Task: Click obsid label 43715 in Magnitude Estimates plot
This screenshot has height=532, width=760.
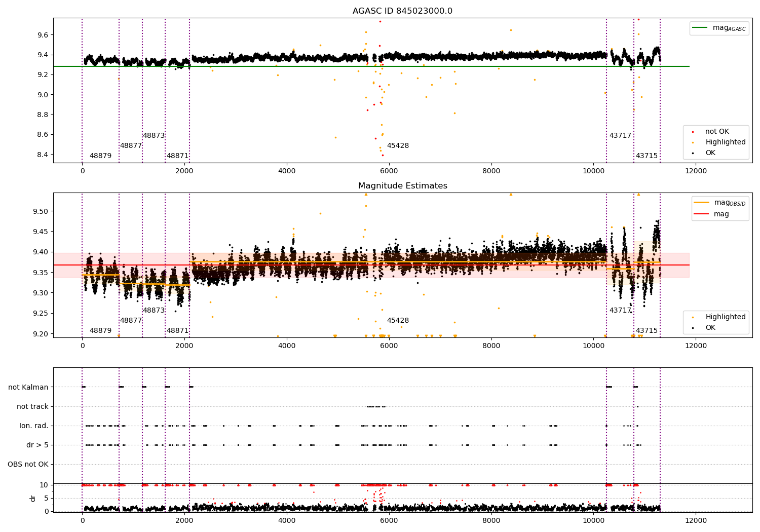Action: click(647, 331)
